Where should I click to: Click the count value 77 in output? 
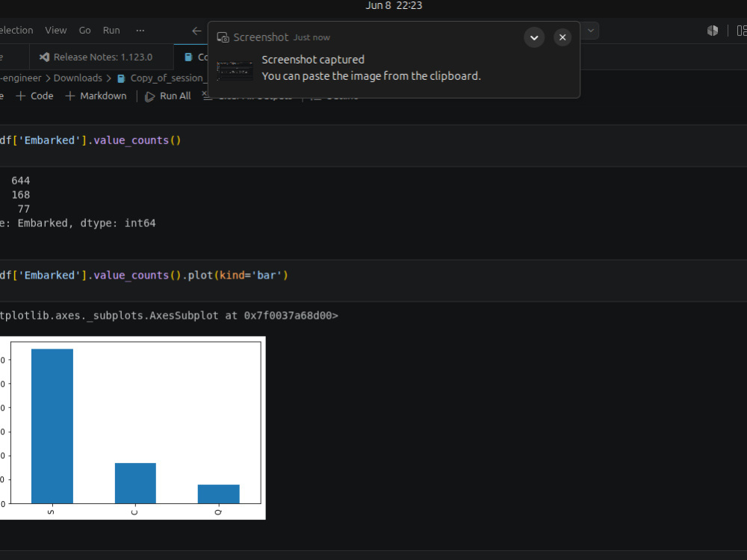24,210
